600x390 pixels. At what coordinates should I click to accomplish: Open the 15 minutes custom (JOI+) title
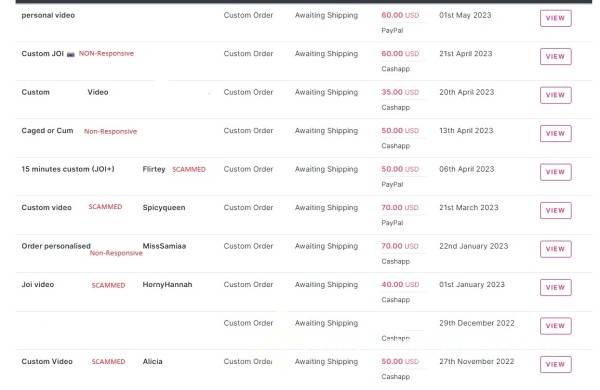[68, 169]
